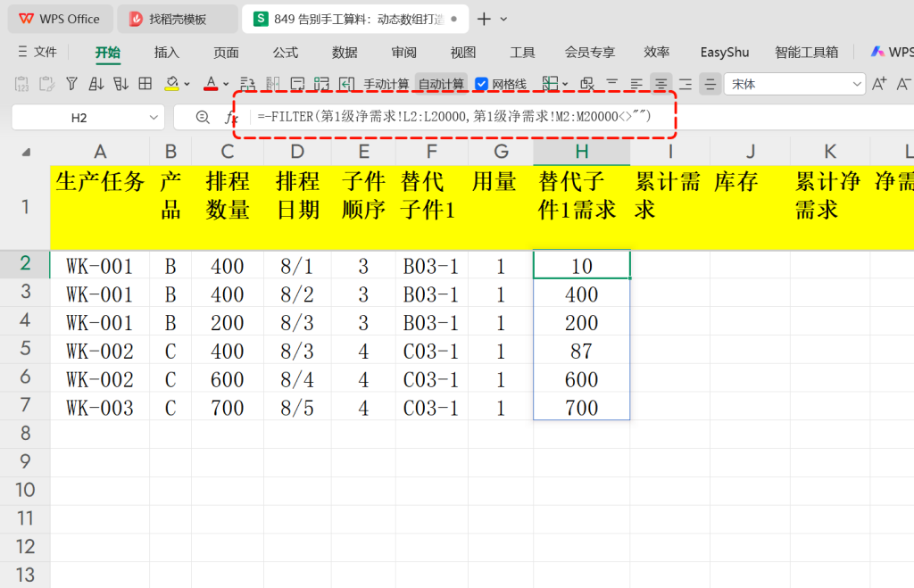Open the fill color dropdown arrow
The image size is (914, 588).
pos(187,85)
